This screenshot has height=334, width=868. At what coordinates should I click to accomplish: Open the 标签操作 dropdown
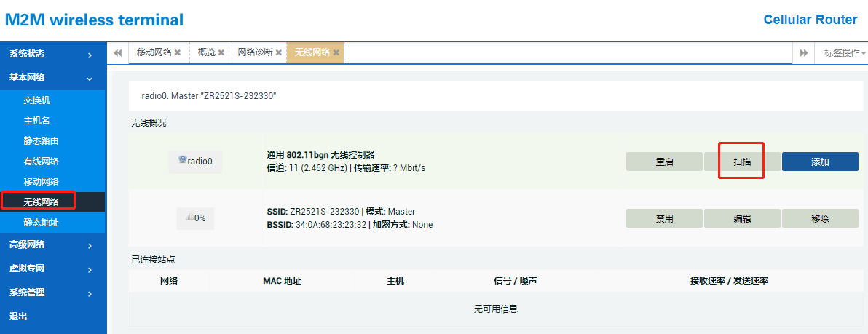[x=845, y=53]
